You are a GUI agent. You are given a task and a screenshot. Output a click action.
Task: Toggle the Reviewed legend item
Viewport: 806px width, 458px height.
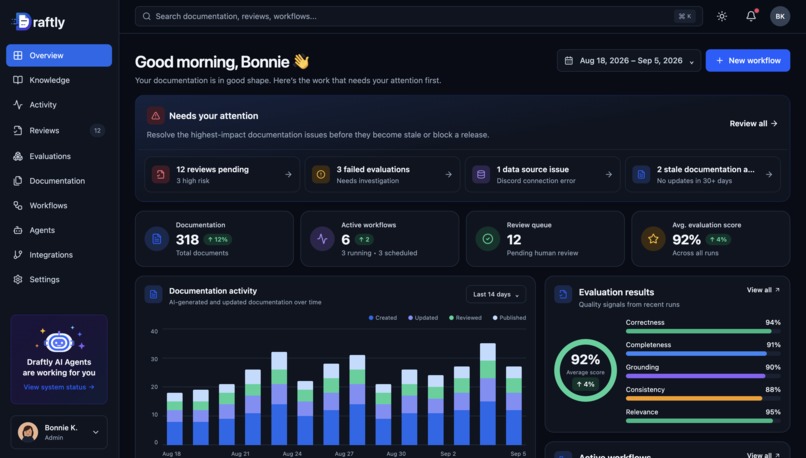(x=465, y=318)
